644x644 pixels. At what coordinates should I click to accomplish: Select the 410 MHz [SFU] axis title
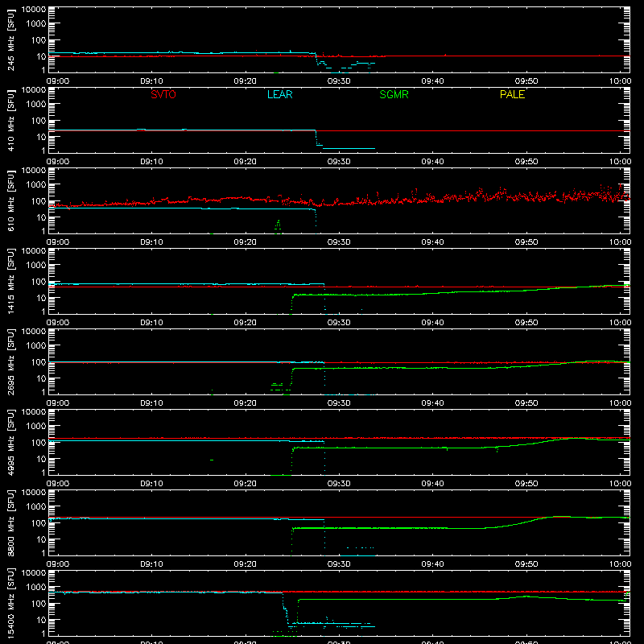[x=10, y=121]
